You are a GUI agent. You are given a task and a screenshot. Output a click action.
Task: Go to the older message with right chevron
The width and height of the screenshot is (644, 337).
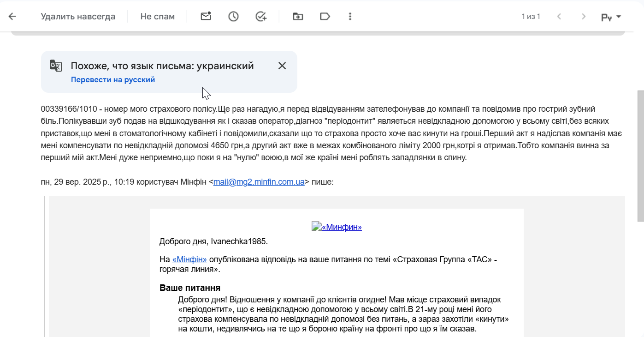click(584, 17)
